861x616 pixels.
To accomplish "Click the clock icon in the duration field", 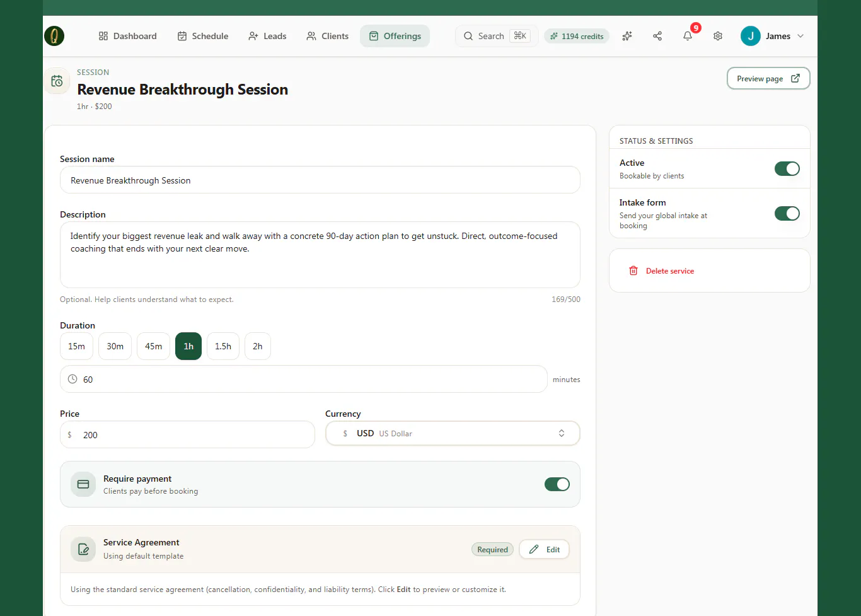I will [72, 379].
